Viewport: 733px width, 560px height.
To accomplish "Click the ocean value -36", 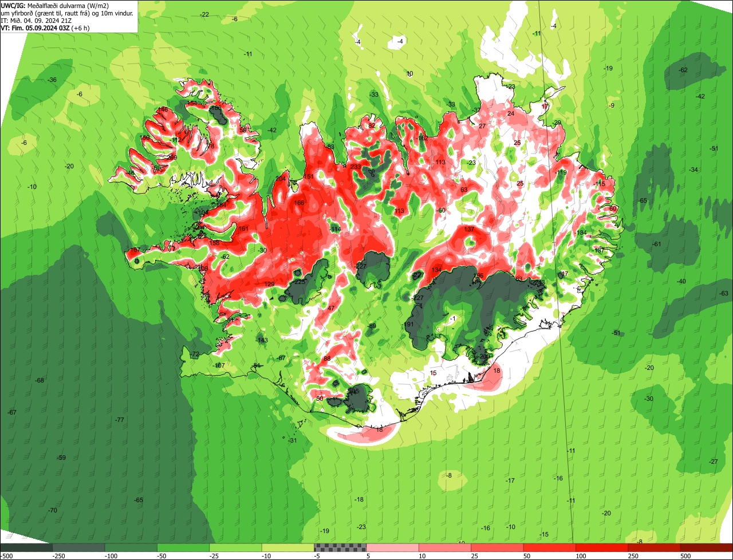I will pos(52,80).
